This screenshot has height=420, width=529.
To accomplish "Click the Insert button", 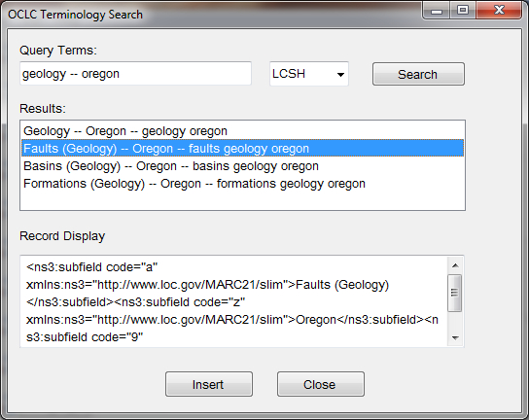I will pos(209,384).
